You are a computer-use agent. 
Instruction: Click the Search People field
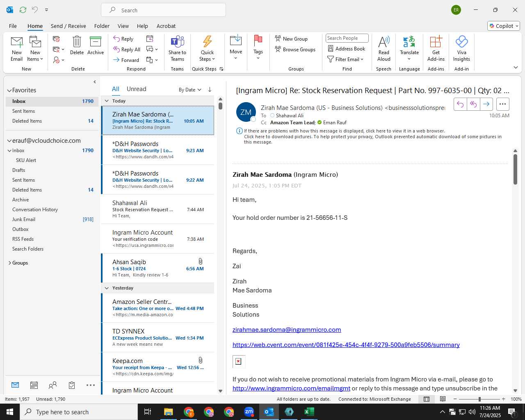pos(347,38)
